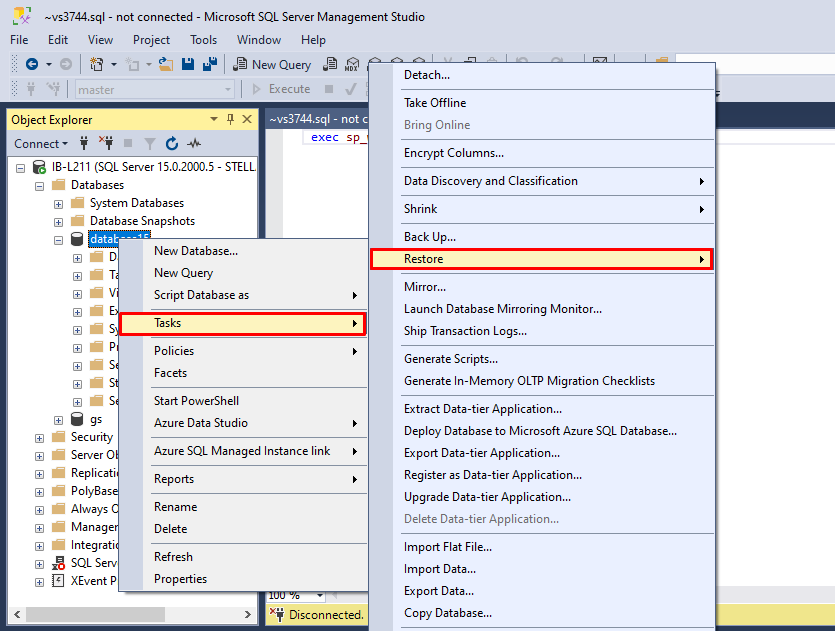Pin the Object Explorer panel
The height and width of the screenshot is (631, 835).
[231, 119]
